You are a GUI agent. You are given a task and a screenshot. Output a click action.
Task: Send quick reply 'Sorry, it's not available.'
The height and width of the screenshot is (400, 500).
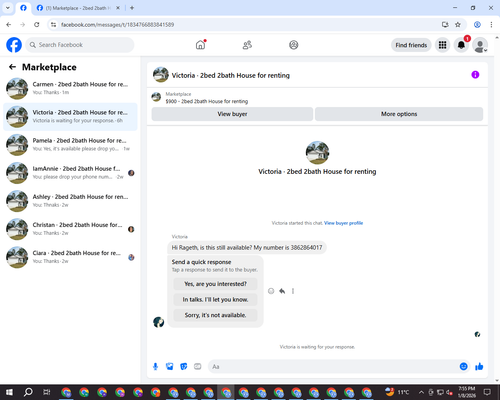(x=215, y=315)
